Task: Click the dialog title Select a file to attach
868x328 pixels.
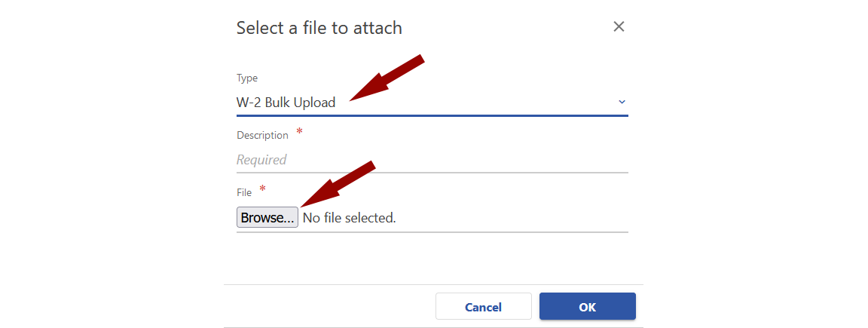Action: 319,28
